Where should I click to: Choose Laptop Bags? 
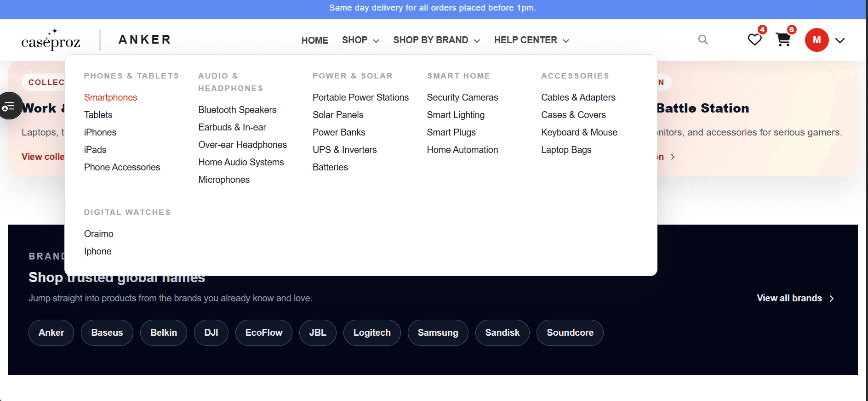pos(566,150)
